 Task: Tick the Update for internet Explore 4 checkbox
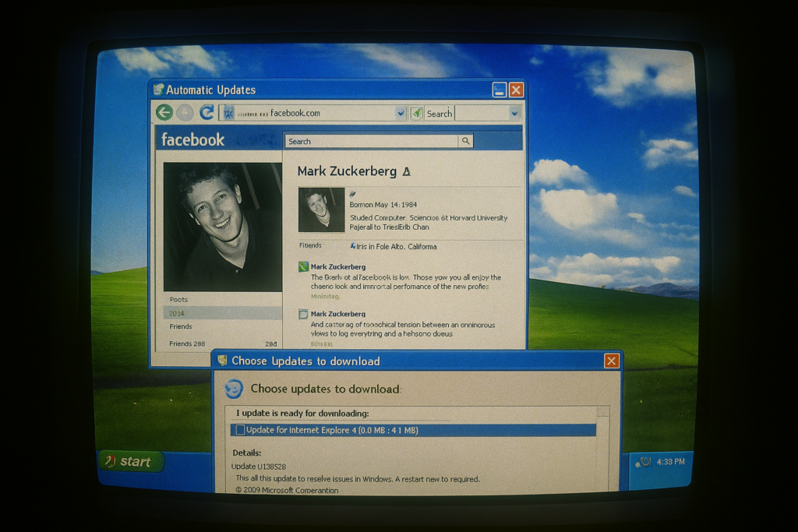(240, 430)
